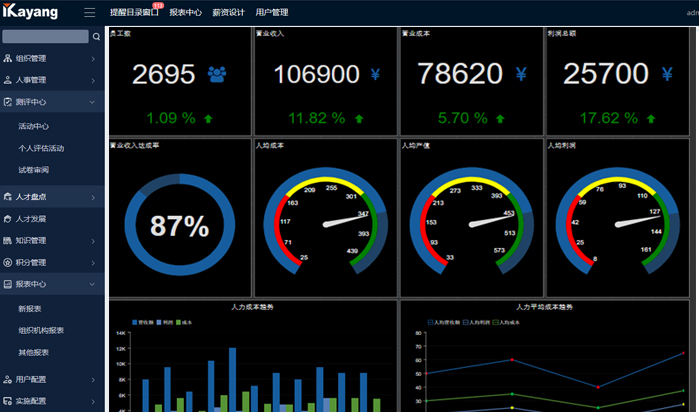Expand the 积分管理 chevron arrow

[x=93, y=262]
